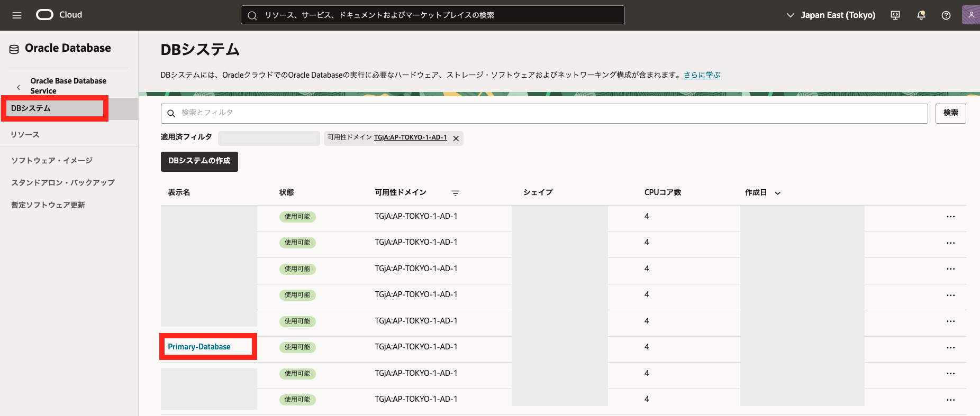Remove the 可用性ドメイン filter chip
980x416 pixels.
pyautogui.click(x=456, y=138)
